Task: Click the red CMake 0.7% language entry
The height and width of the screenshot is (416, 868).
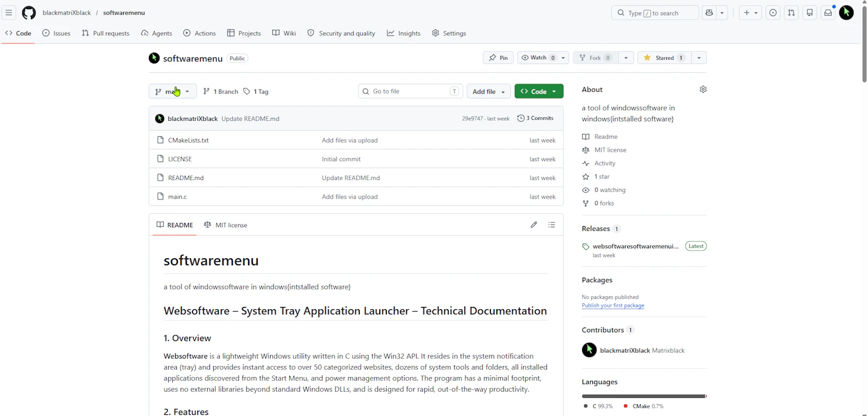Action: (643, 406)
